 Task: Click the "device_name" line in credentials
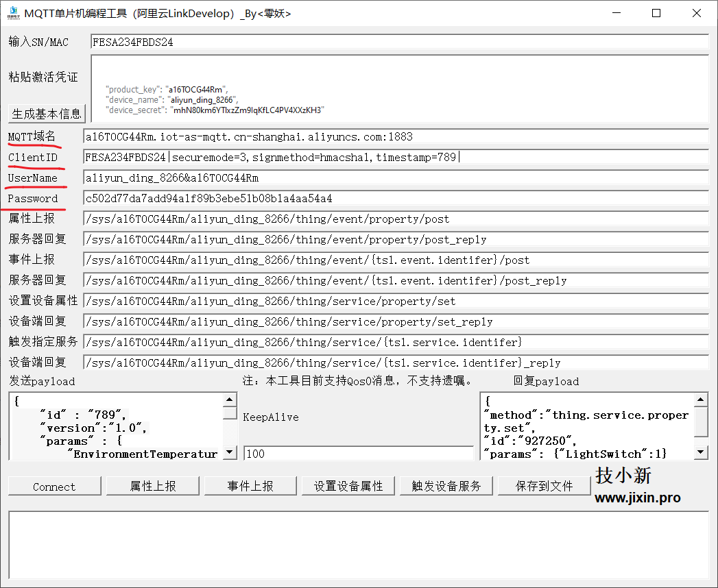(x=171, y=100)
